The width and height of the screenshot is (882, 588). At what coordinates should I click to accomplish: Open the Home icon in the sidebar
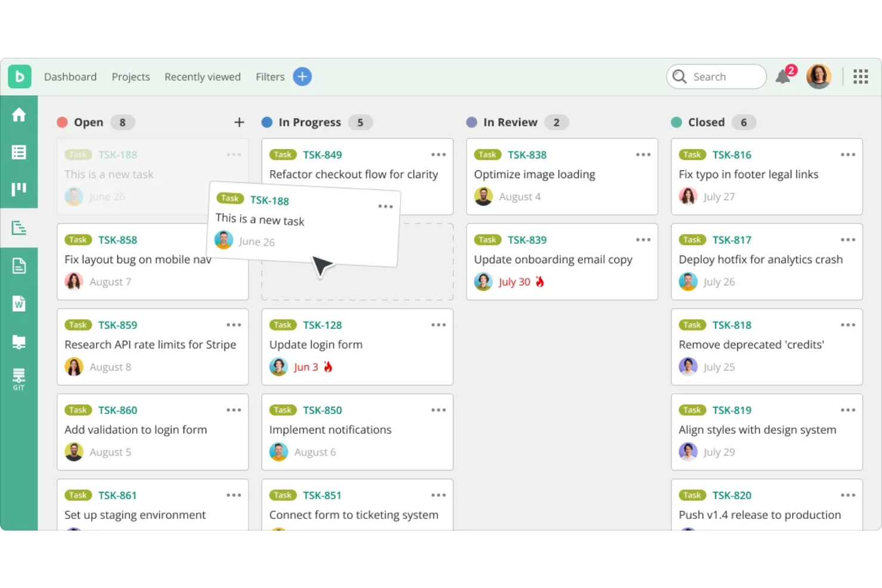(19, 114)
